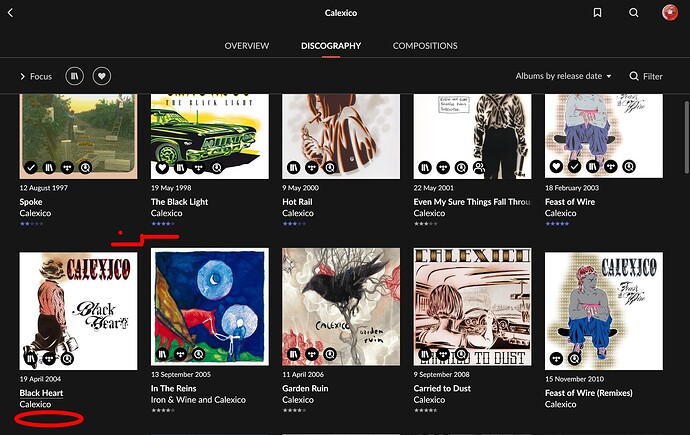
Task: Click the TIDAL badge on Hot Rail cover
Action: [x=312, y=167]
